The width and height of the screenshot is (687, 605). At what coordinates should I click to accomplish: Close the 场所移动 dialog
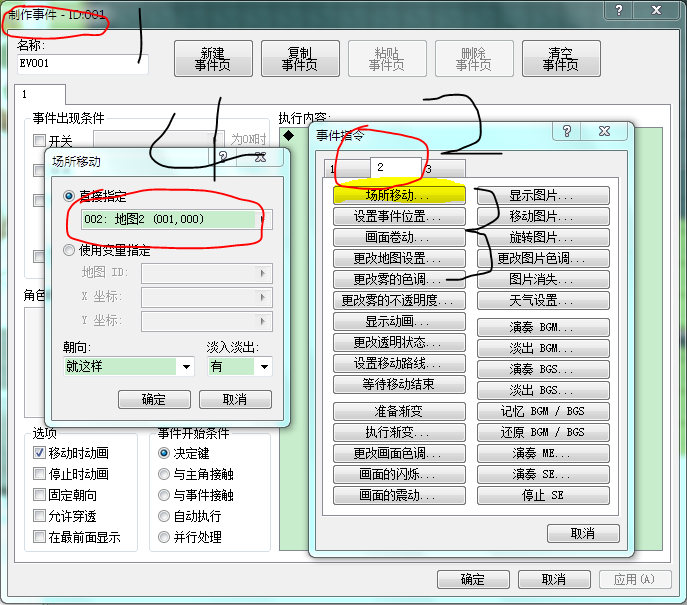click(261, 156)
